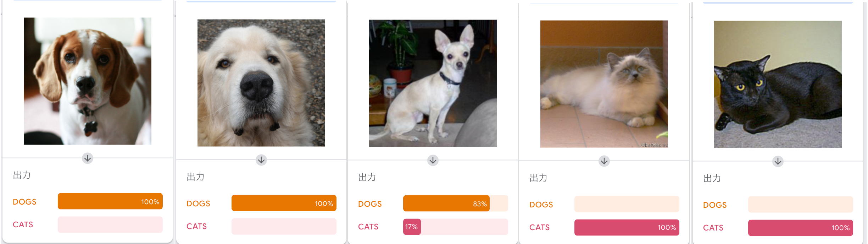Click the CATS label in the golden retriever card
Viewport: 868px width, 244px height.
[197, 226]
